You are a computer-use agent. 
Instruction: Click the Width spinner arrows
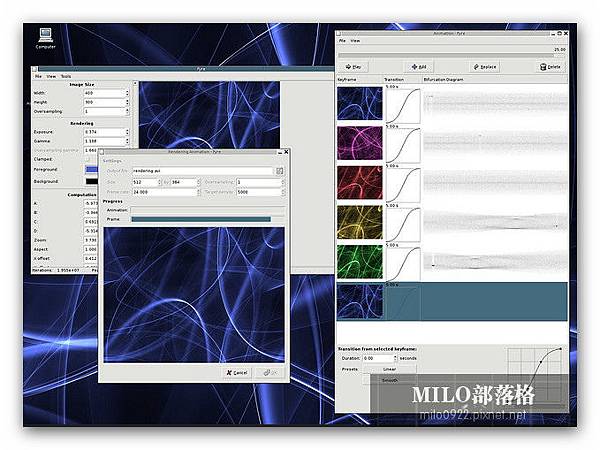pos(127,93)
